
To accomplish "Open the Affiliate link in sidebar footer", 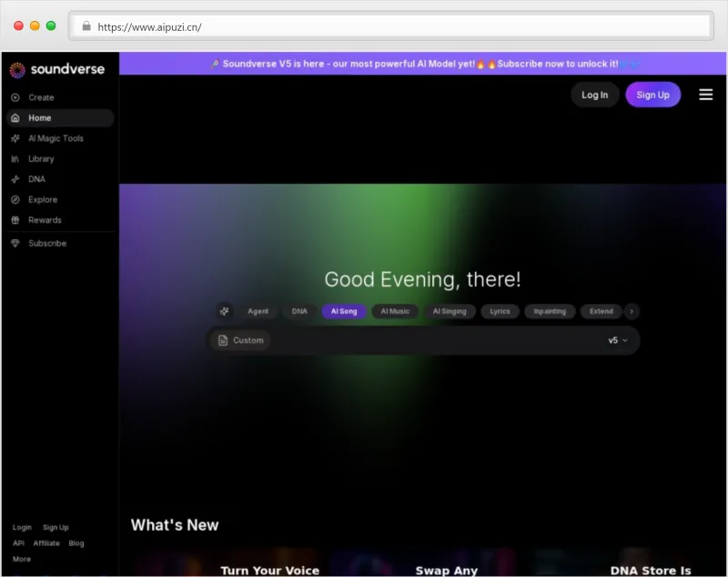I will click(x=46, y=543).
